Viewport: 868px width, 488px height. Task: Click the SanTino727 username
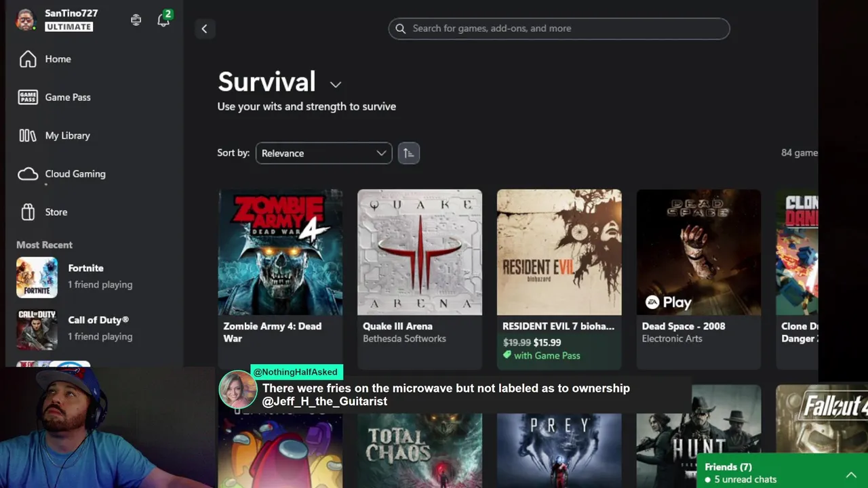[71, 13]
